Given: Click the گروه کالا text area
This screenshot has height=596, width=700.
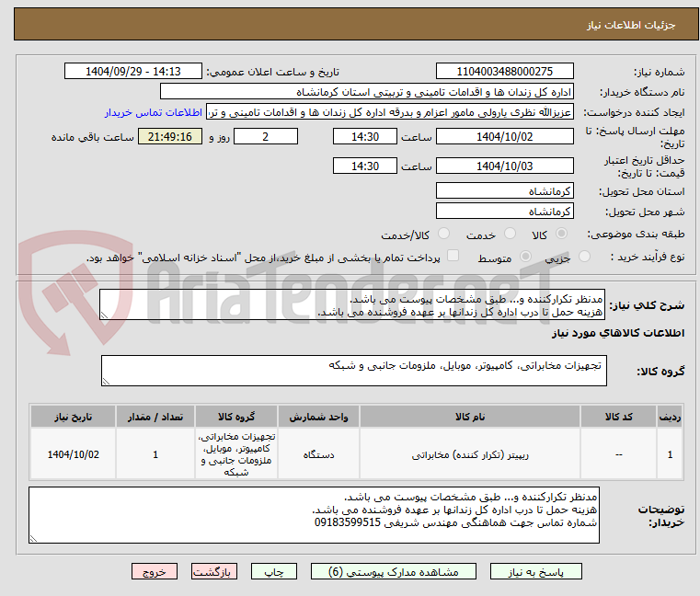Looking at the screenshot, I should [353, 371].
